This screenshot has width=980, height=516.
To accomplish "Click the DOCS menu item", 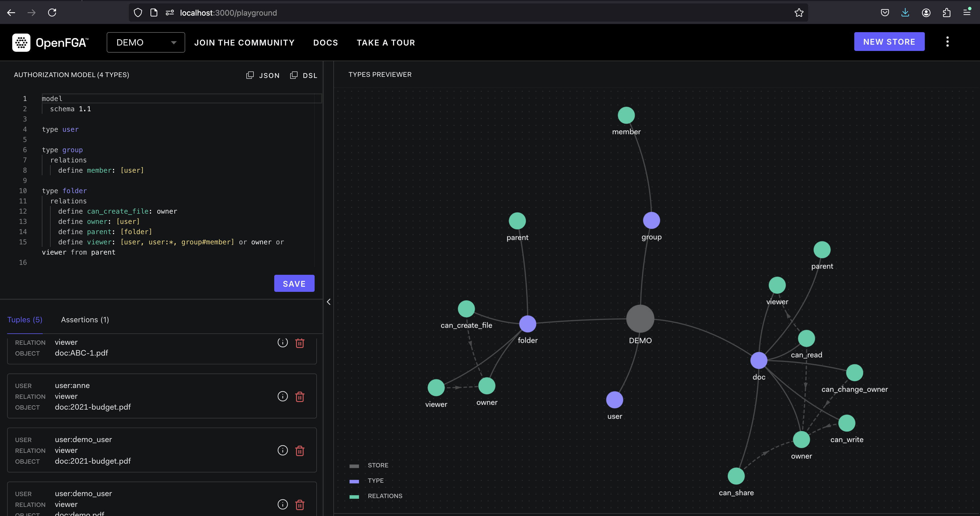I will pos(325,42).
